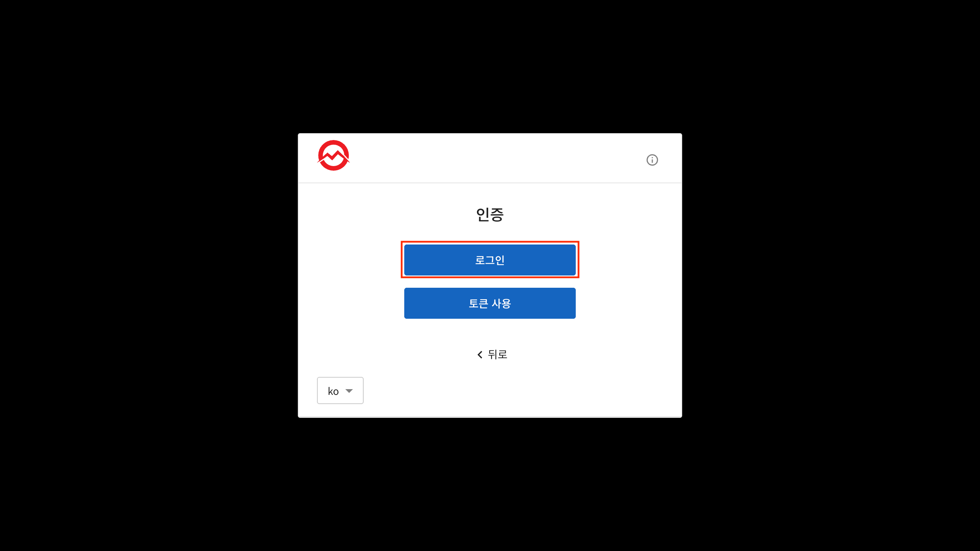
Task: Go back using the 뒤로 link
Action: click(x=492, y=355)
